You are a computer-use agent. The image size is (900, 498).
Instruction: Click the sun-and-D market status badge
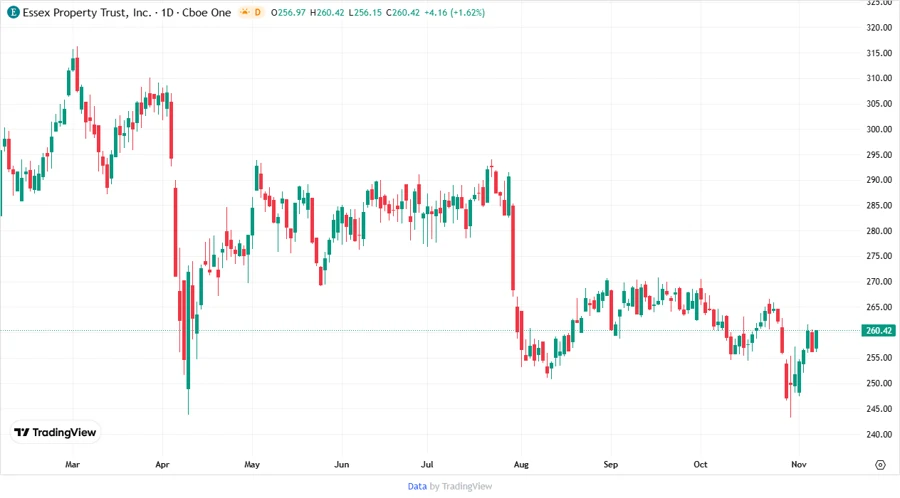pyautogui.click(x=251, y=12)
